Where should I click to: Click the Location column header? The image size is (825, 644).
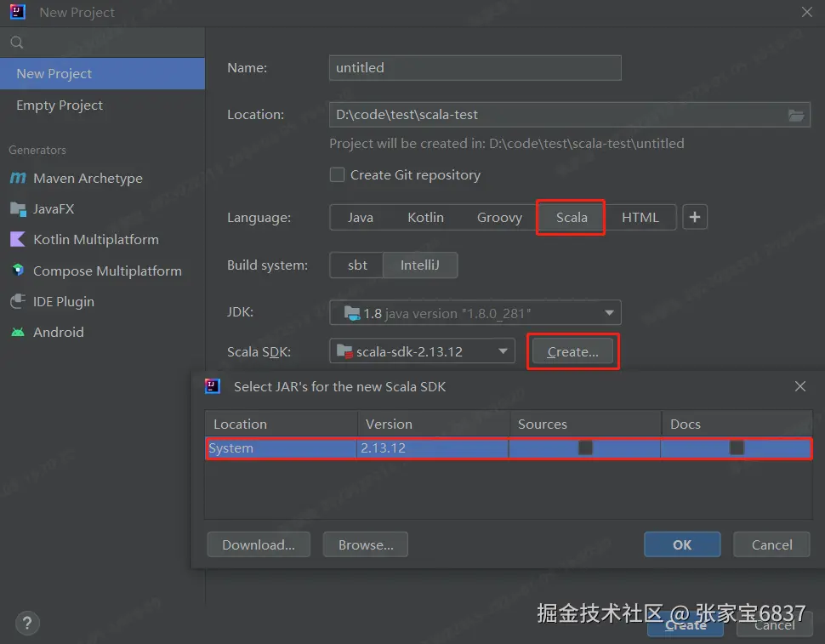pyautogui.click(x=281, y=424)
